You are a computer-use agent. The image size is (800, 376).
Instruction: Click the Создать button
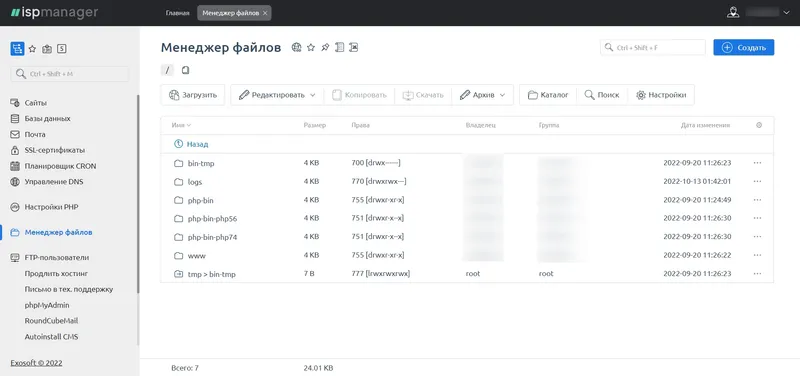(x=743, y=47)
